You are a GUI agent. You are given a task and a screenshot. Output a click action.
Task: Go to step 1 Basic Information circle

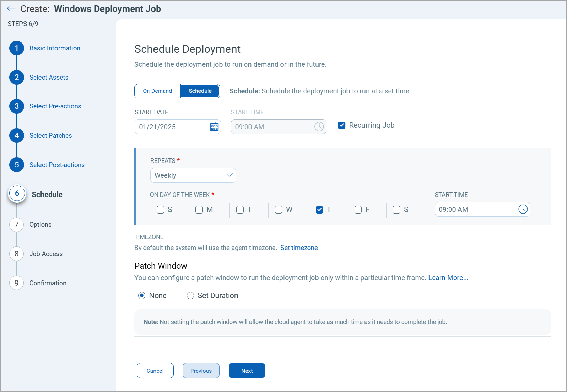[17, 48]
